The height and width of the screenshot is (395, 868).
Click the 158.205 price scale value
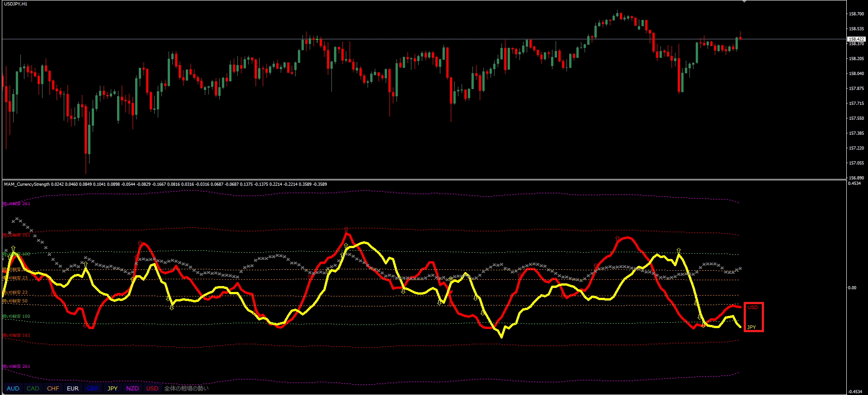point(856,59)
